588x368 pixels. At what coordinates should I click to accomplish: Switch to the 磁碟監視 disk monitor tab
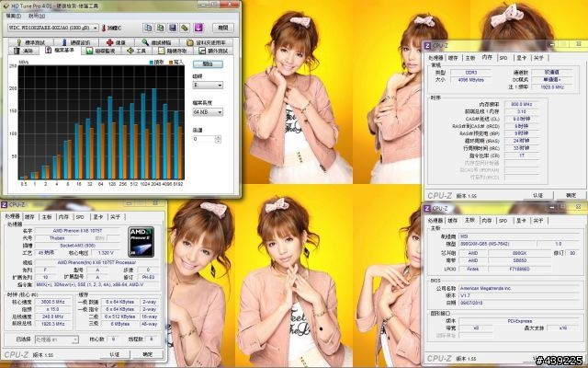point(102,51)
